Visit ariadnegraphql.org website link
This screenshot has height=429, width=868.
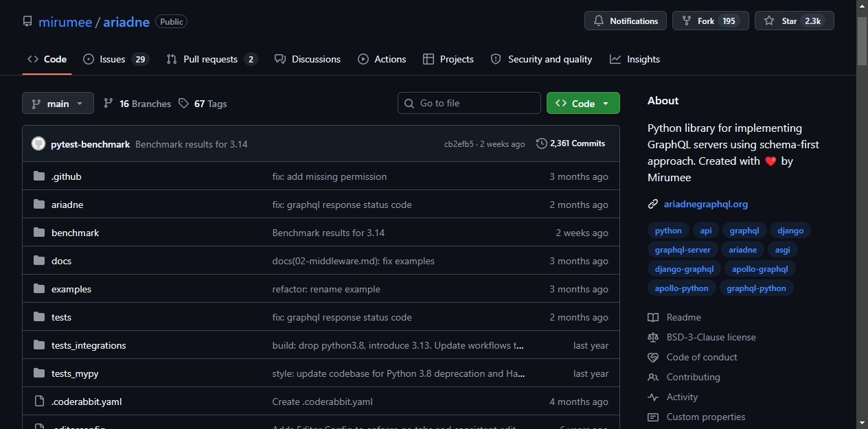tap(706, 204)
